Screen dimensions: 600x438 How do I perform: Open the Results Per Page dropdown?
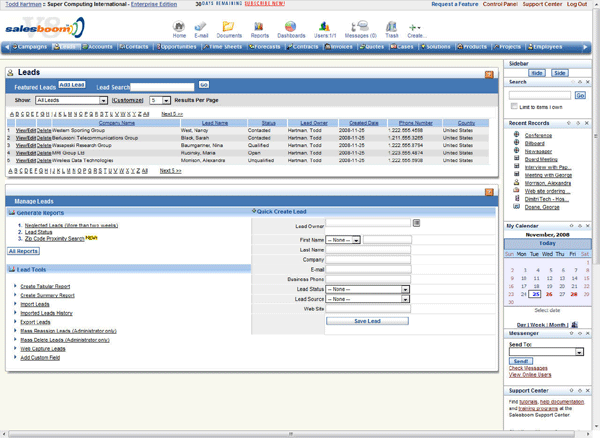pos(160,100)
